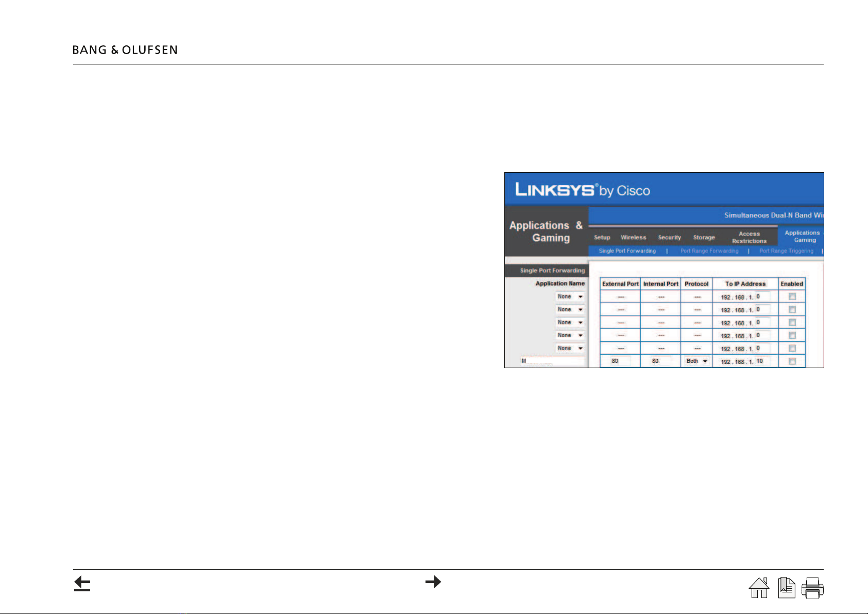Click the Applications & Gaming sidebar title
The height and width of the screenshot is (614, 868).
click(546, 231)
